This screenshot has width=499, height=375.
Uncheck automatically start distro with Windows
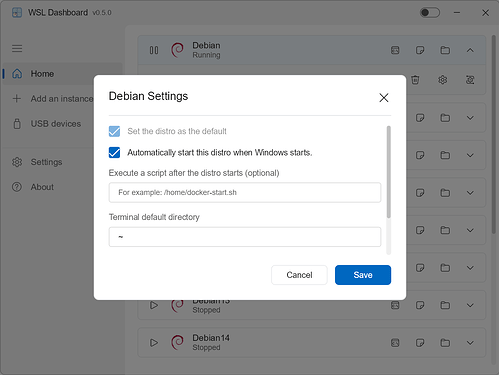pyautogui.click(x=114, y=152)
